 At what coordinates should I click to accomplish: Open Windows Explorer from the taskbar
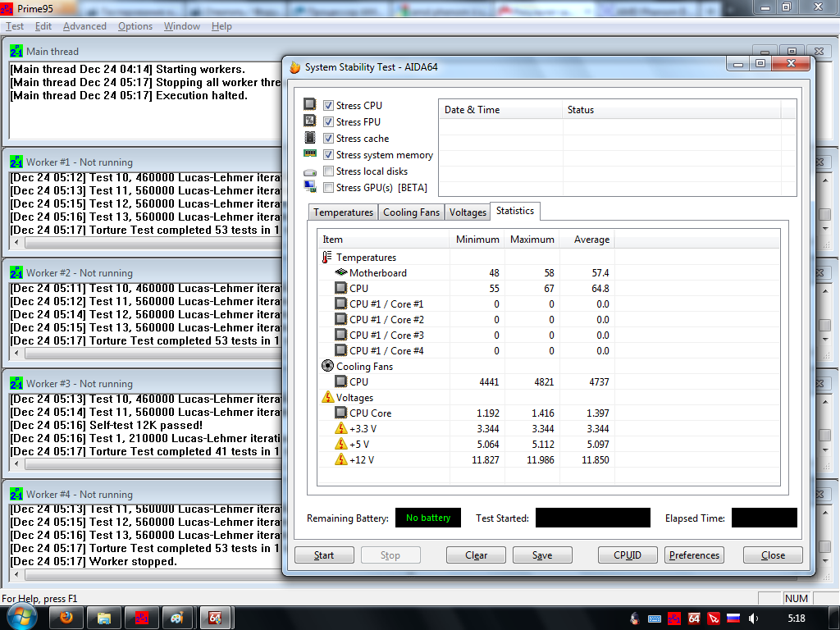[x=104, y=619]
